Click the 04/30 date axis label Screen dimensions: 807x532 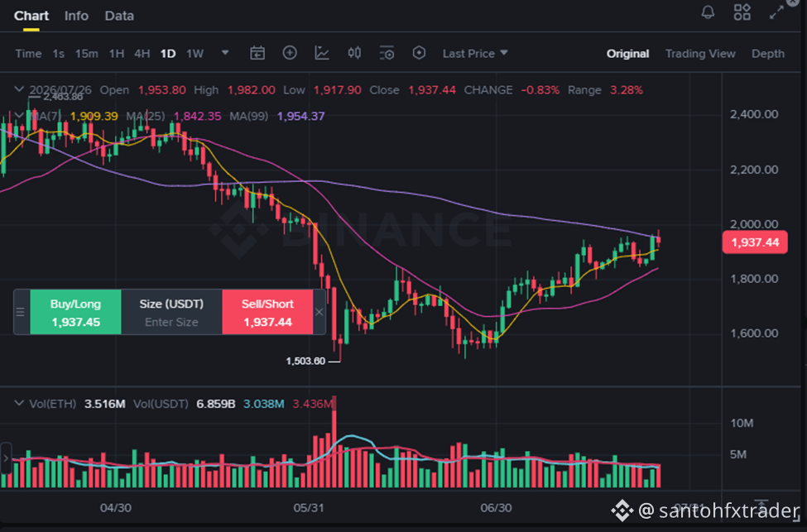[115, 508]
